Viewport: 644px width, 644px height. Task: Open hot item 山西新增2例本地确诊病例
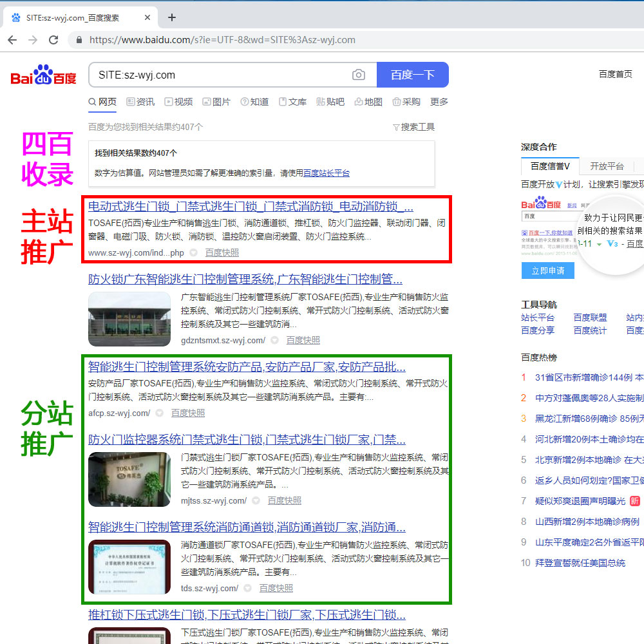tap(587, 522)
